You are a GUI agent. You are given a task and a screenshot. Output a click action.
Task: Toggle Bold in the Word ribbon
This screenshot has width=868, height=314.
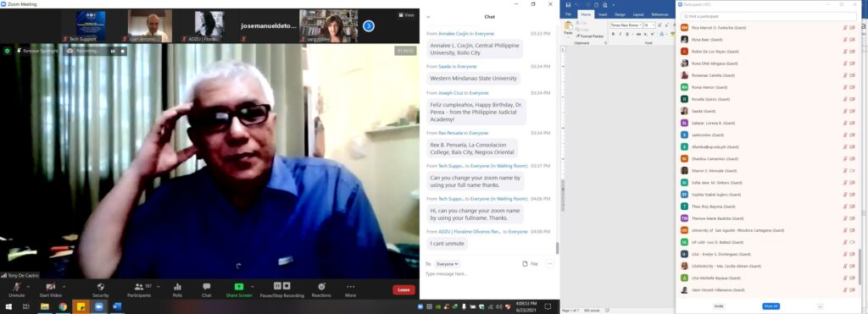tap(613, 34)
